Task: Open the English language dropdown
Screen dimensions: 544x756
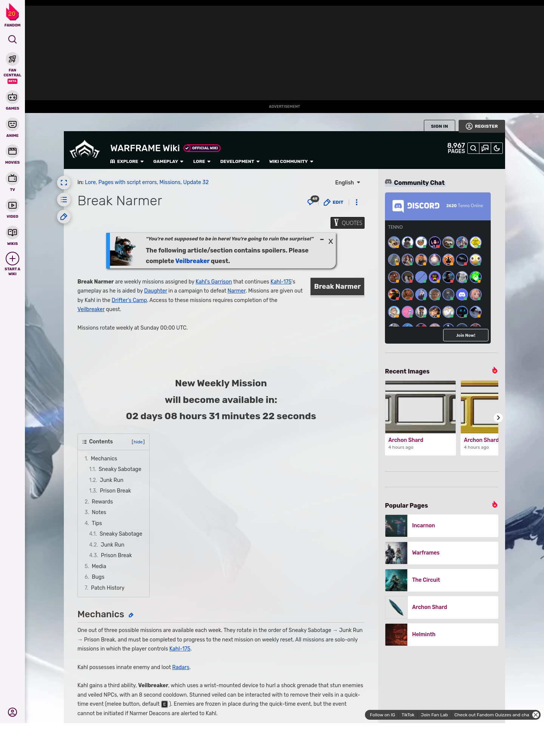Action: [x=348, y=183]
